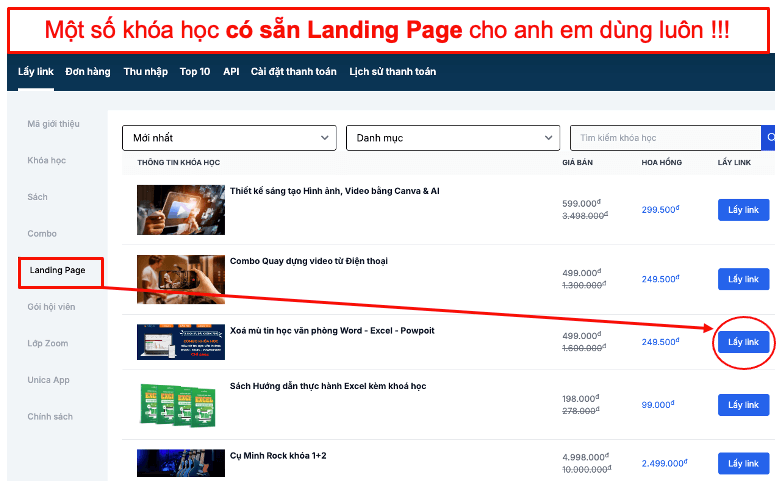Select Lớp Zoom in sidebar
Image resolution: width=778 pixels, height=481 pixels.
click(48, 343)
